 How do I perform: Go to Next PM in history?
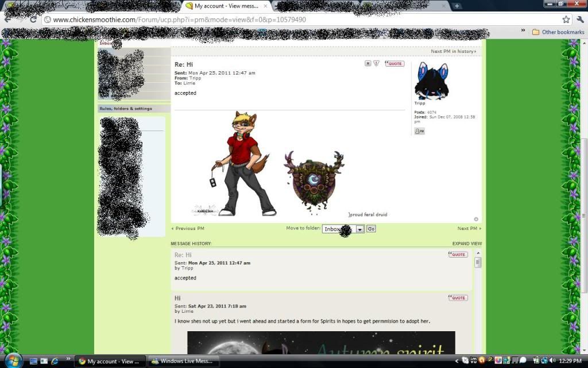click(454, 51)
